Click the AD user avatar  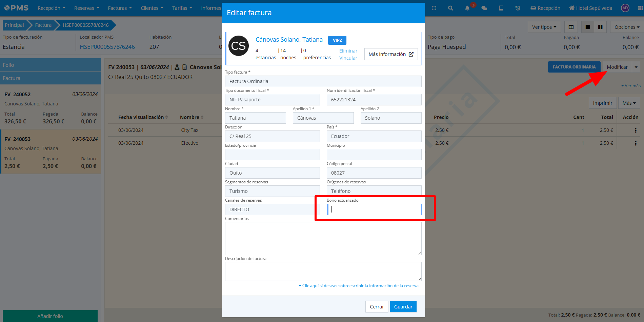coord(625,8)
